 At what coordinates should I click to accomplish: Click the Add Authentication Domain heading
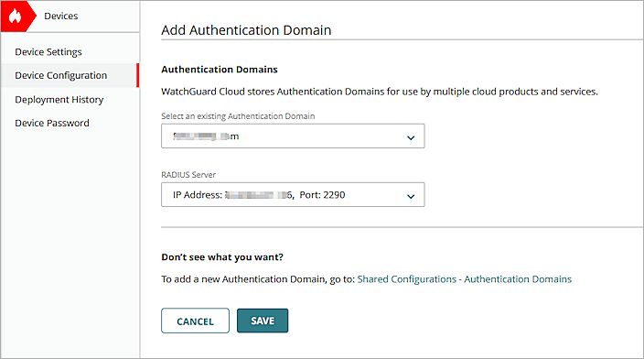[x=246, y=30]
